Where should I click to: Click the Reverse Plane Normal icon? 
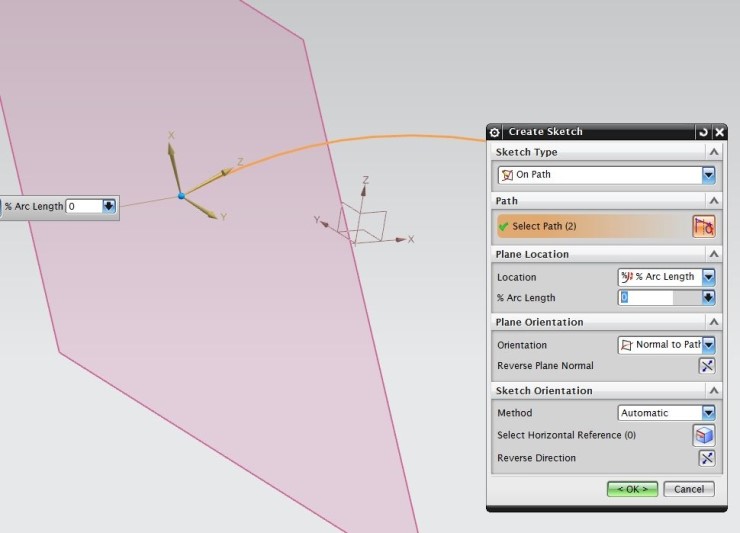point(707,366)
